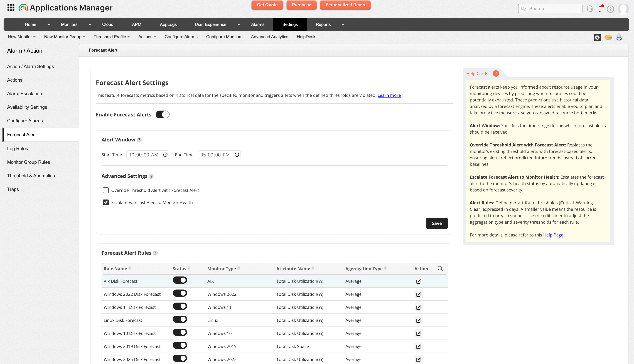
Task: Open Configure Monitors in the sub-toolbar
Action: coord(224,37)
